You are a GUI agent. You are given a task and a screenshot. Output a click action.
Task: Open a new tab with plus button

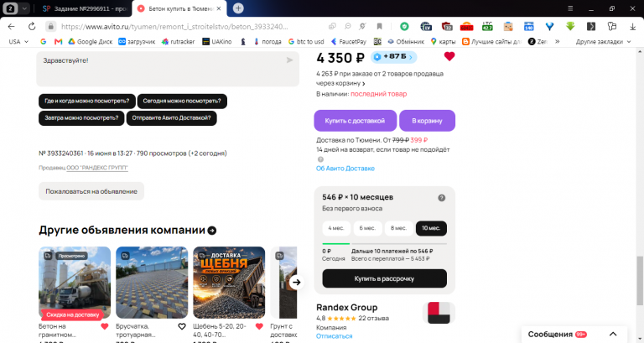238,8
